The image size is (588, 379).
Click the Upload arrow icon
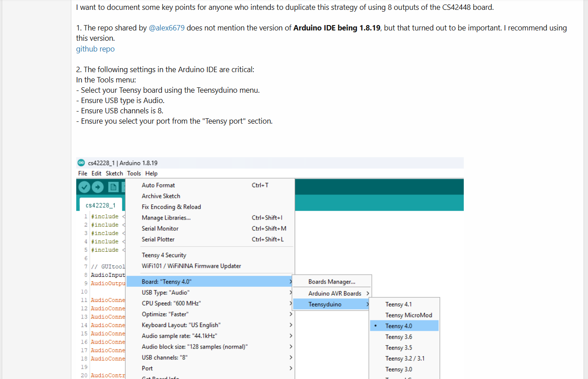(x=97, y=187)
